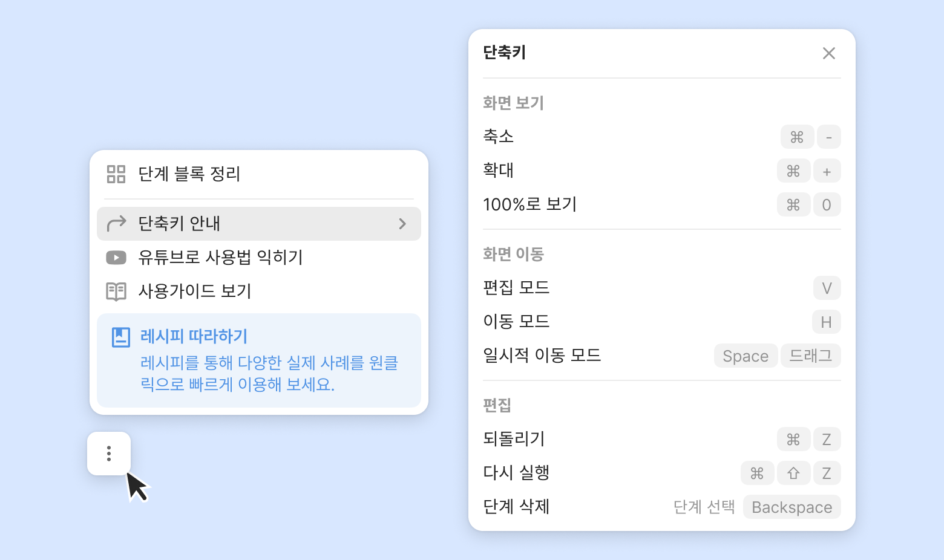Screen dimensions: 944x560
Task: Click the Backspace key badge
Action: pyautogui.click(x=792, y=507)
